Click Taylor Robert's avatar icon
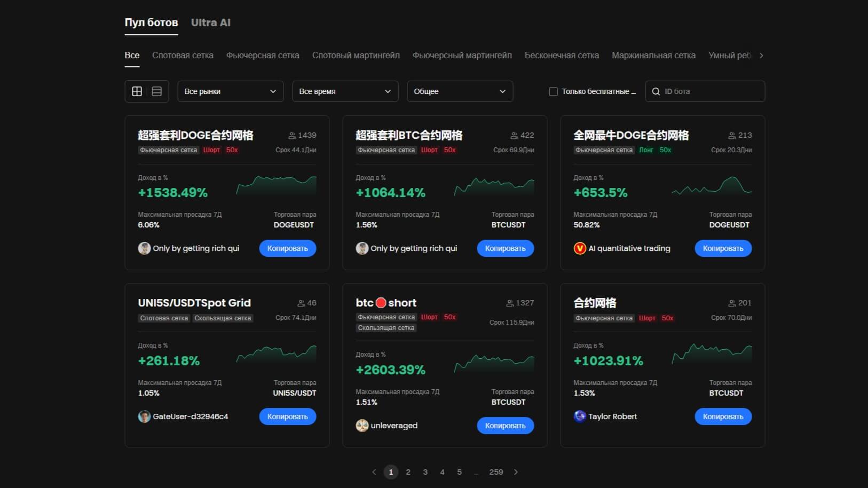The image size is (868, 488). click(580, 416)
